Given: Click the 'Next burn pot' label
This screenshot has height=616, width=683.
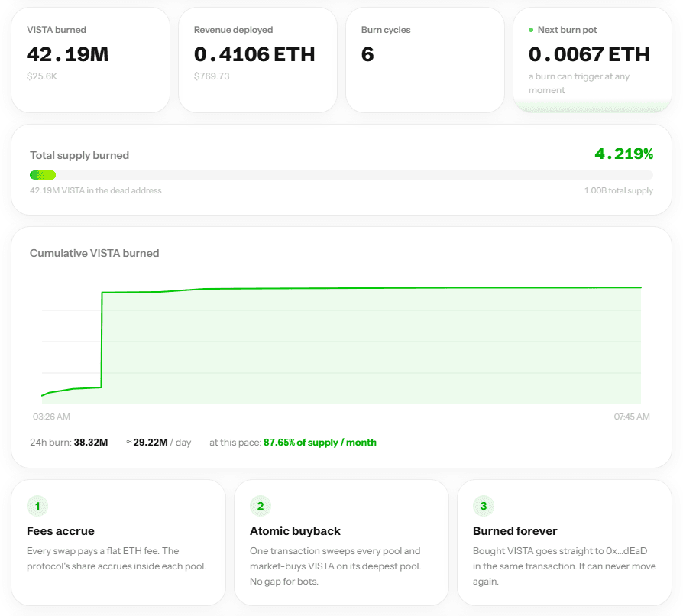Looking at the screenshot, I should pos(567,30).
